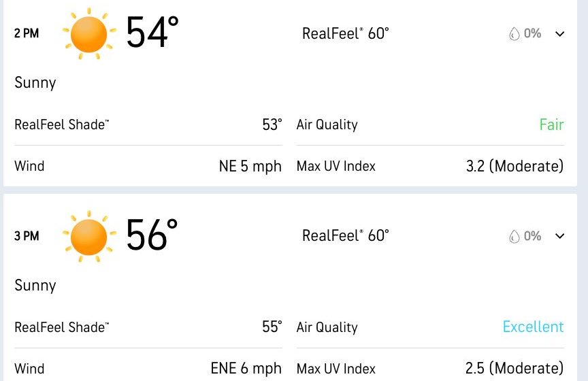Click the raindrop icon in 2 PM row
Screen dimensions: 588x381
point(514,34)
